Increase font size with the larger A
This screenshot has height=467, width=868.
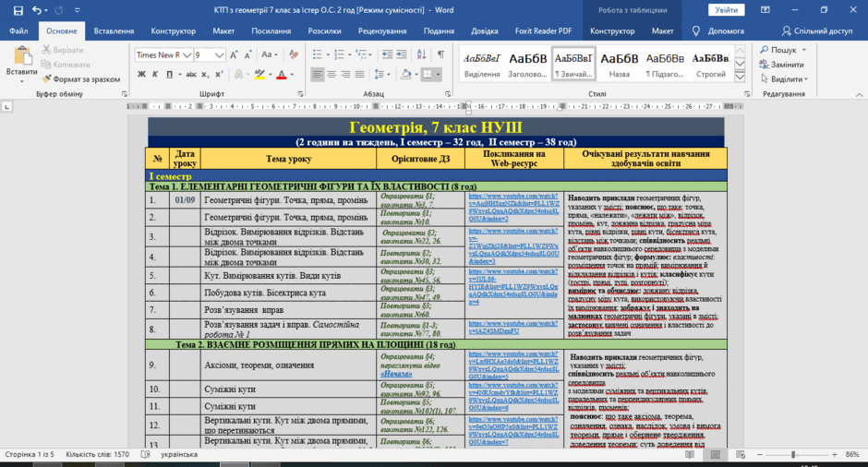click(235, 54)
